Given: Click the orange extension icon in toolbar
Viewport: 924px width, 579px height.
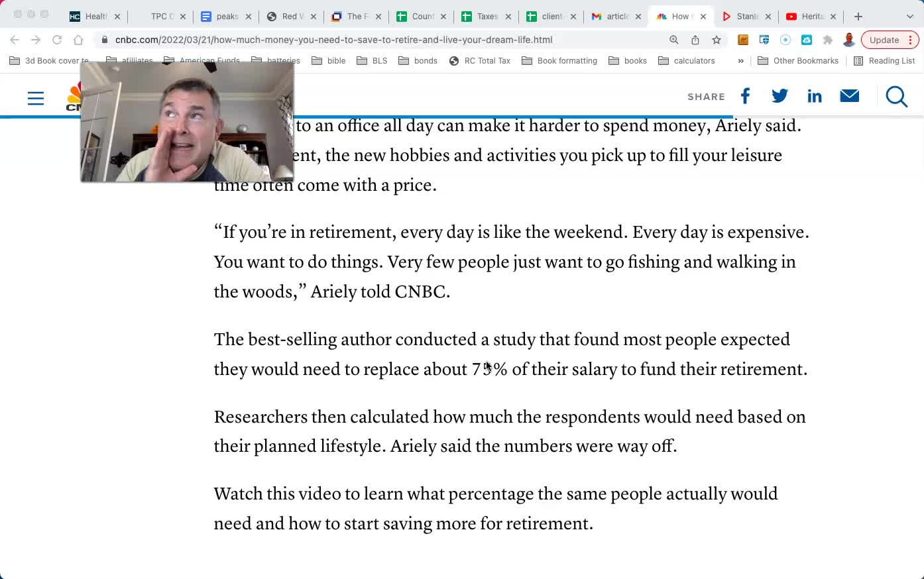Looking at the screenshot, I should coord(743,40).
